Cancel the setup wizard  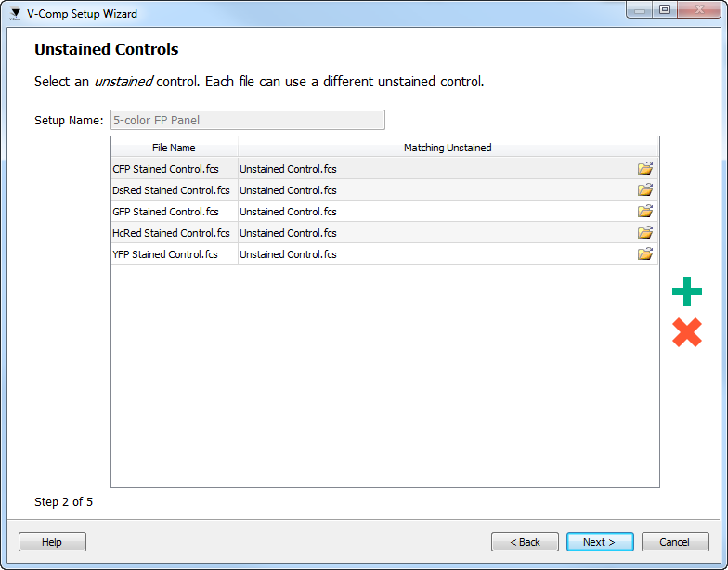pyautogui.click(x=674, y=542)
